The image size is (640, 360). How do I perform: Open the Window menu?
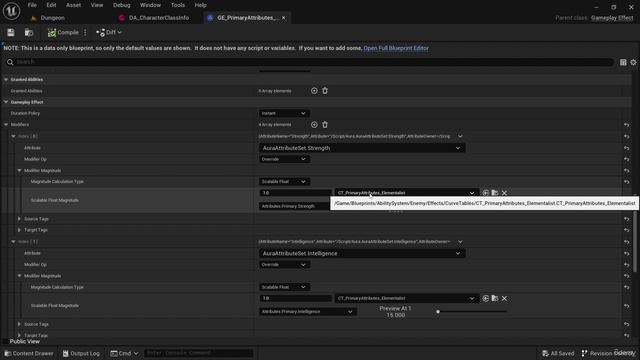pyautogui.click(x=150, y=5)
